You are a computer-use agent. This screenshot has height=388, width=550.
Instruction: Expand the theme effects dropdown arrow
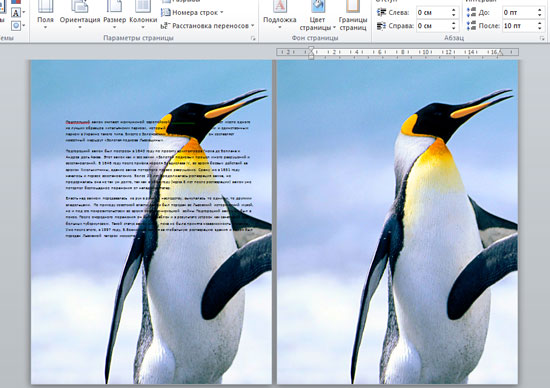(24, 26)
